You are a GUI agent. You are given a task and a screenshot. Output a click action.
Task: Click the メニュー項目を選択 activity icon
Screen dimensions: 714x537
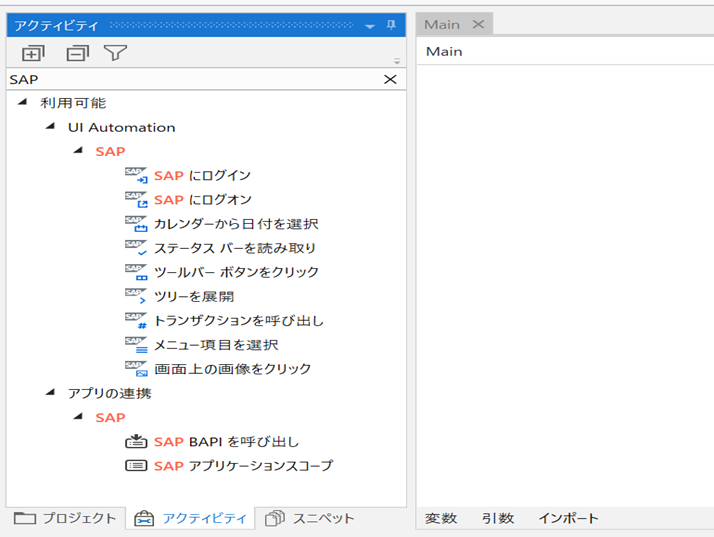(136, 345)
